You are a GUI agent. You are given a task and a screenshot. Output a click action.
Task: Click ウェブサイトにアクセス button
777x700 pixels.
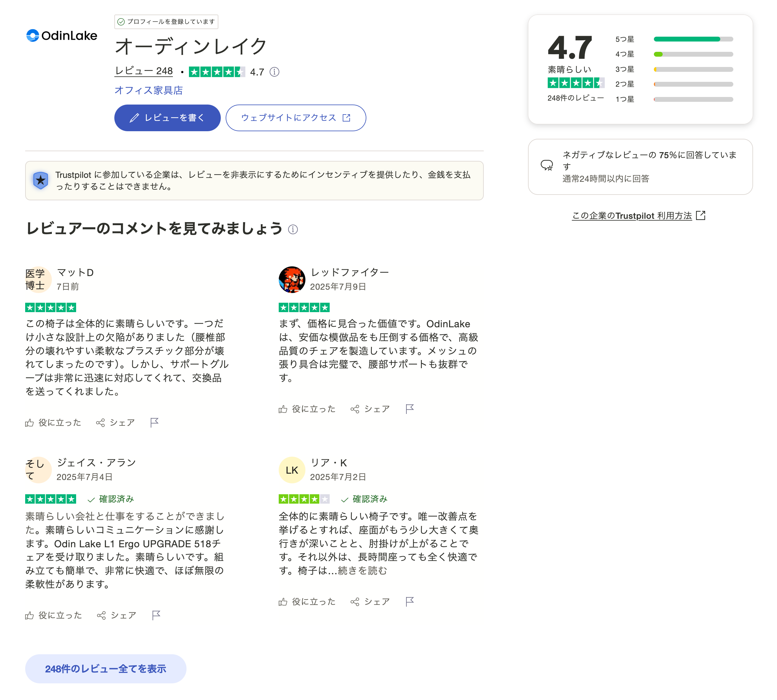[295, 118]
